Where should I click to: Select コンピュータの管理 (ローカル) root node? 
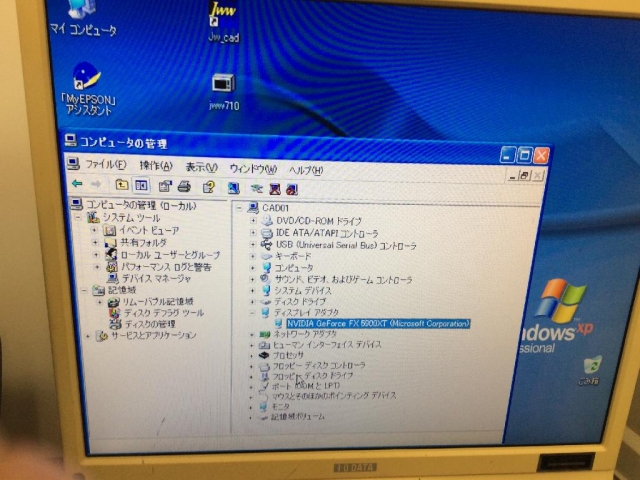(141, 205)
